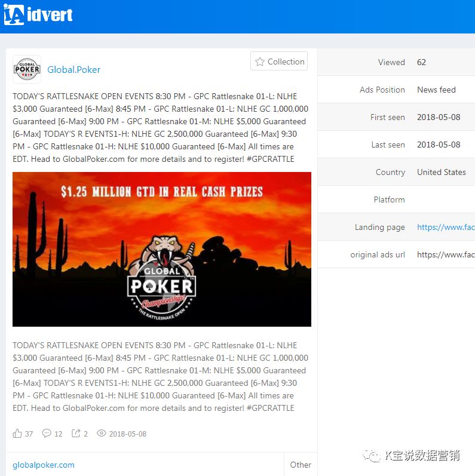Open the Rattlesnake Open ad image
475x476 pixels.
click(162, 249)
